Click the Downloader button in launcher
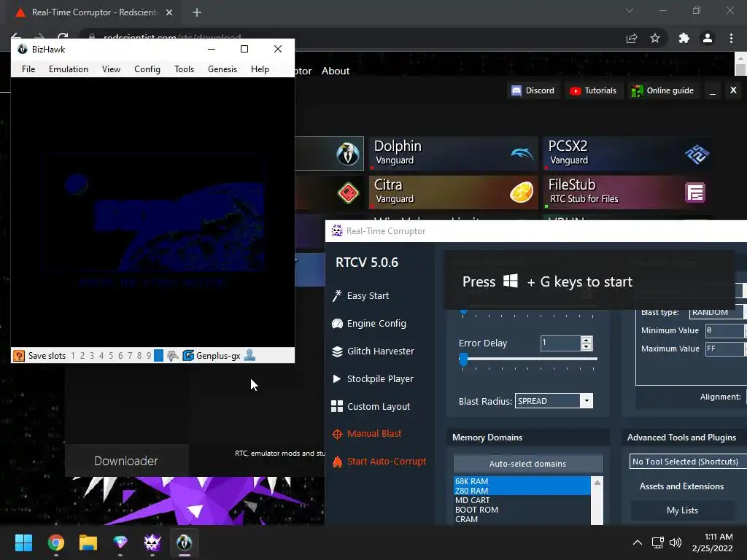The width and height of the screenshot is (747, 560). click(x=126, y=461)
